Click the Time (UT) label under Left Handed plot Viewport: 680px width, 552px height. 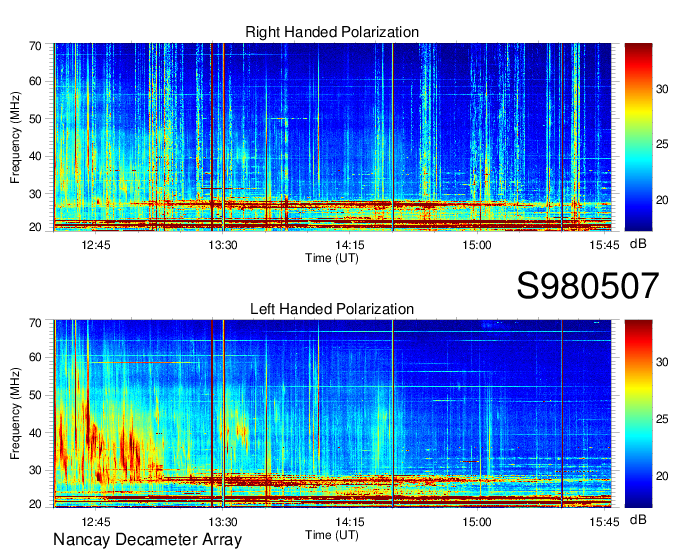point(332,535)
